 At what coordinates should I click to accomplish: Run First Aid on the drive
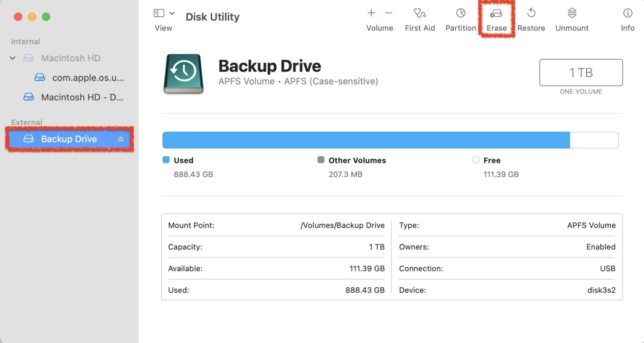[x=420, y=19]
